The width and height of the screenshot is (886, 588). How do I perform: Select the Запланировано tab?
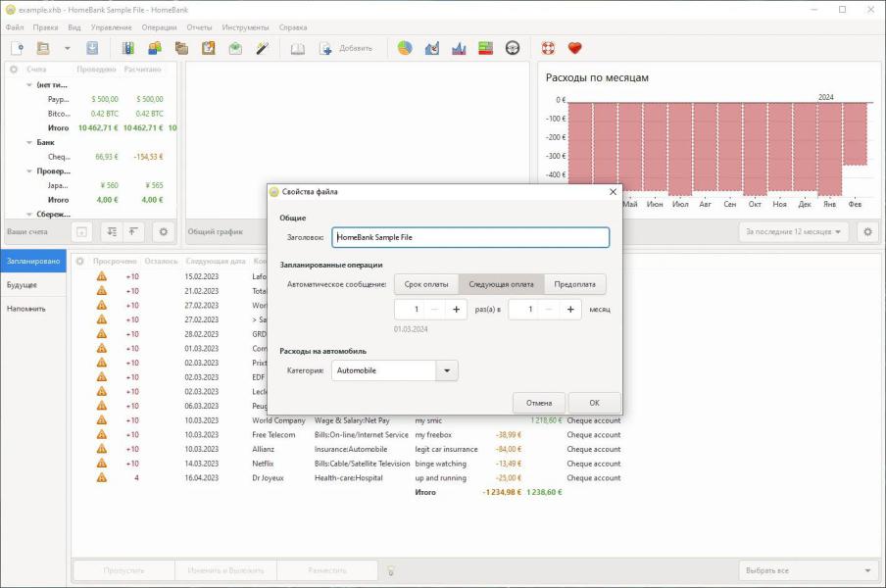[x=33, y=261]
